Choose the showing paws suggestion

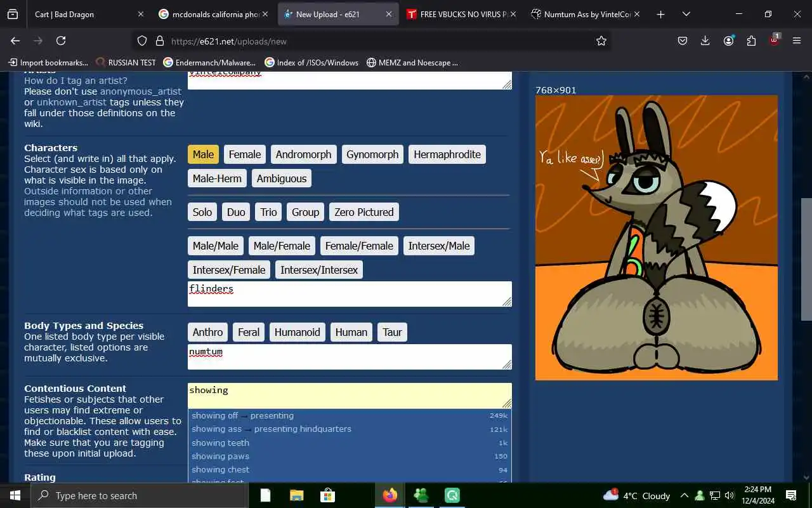click(350, 457)
